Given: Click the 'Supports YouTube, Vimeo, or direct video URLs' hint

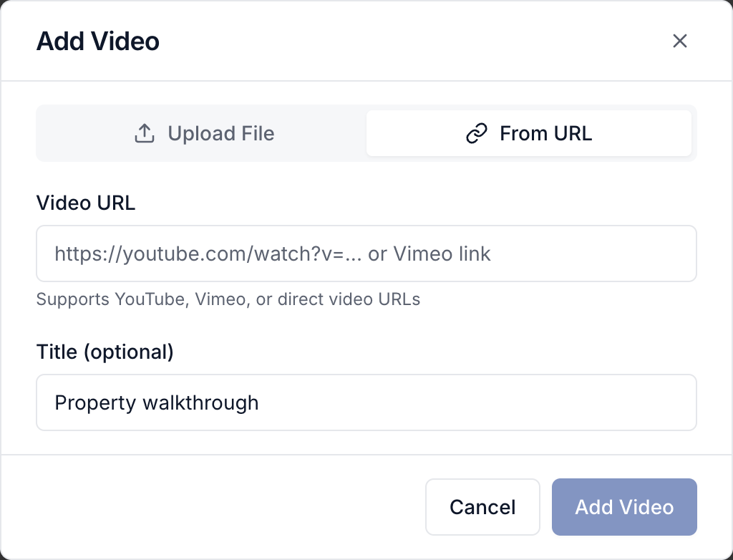Looking at the screenshot, I should pos(228,299).
